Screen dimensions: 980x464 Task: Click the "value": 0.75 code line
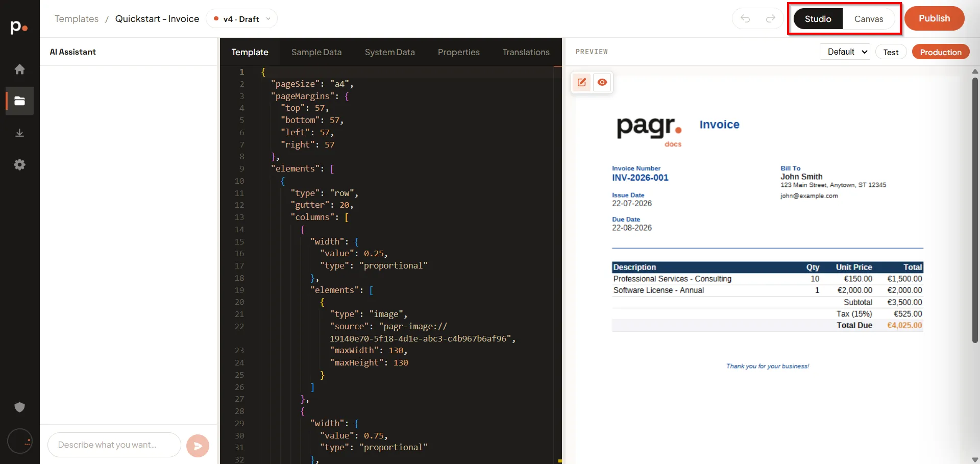[x=354, y=435]
